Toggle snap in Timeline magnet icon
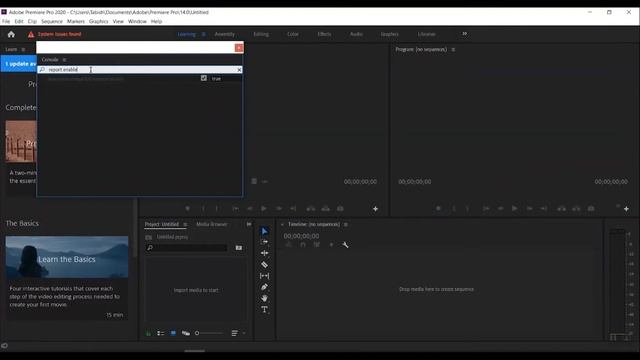The width and height of the screenshot is (640, 360). point(302,245)
